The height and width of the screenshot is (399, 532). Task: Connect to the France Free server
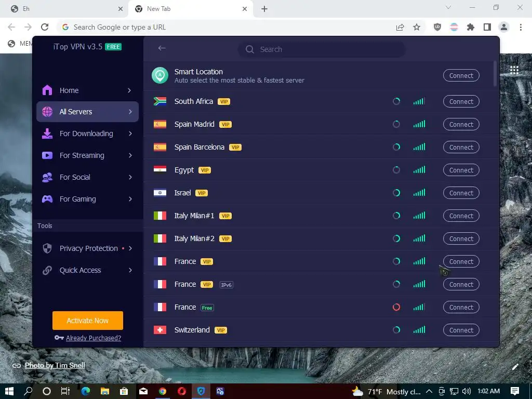pyautogui.click(x=461, y=307)
